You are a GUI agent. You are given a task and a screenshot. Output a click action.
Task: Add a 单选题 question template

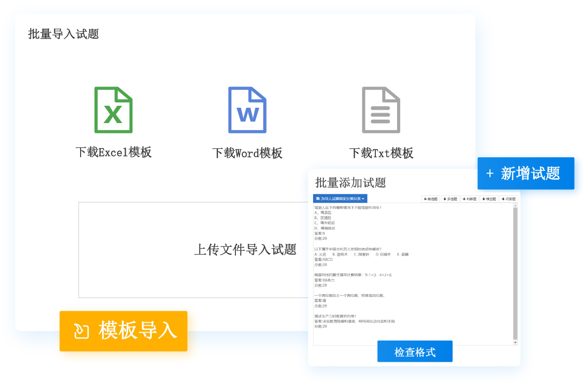(430, 199)
